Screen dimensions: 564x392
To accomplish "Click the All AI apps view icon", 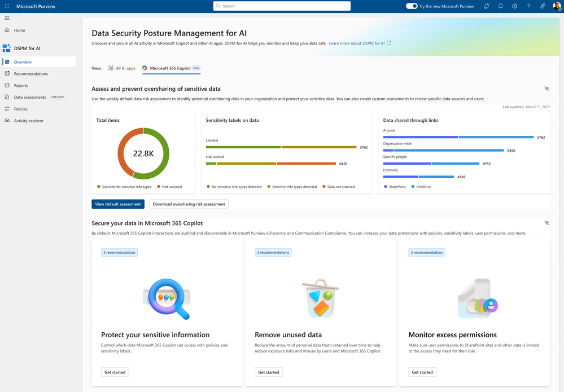I will pos(111,68).
